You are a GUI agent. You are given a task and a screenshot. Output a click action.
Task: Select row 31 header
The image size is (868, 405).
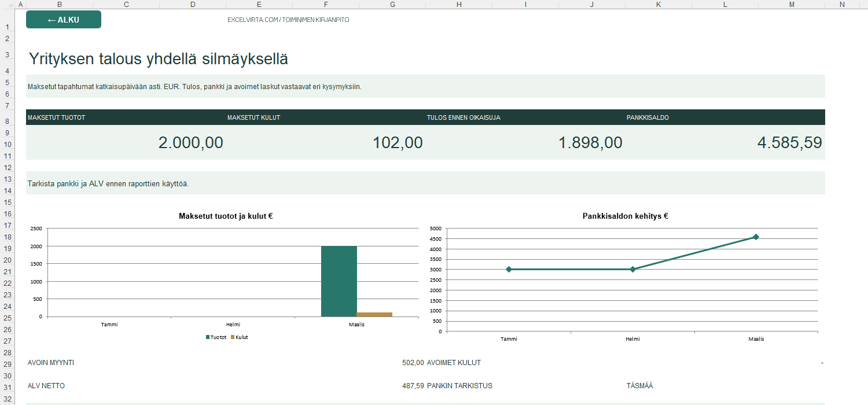[8, 387]
